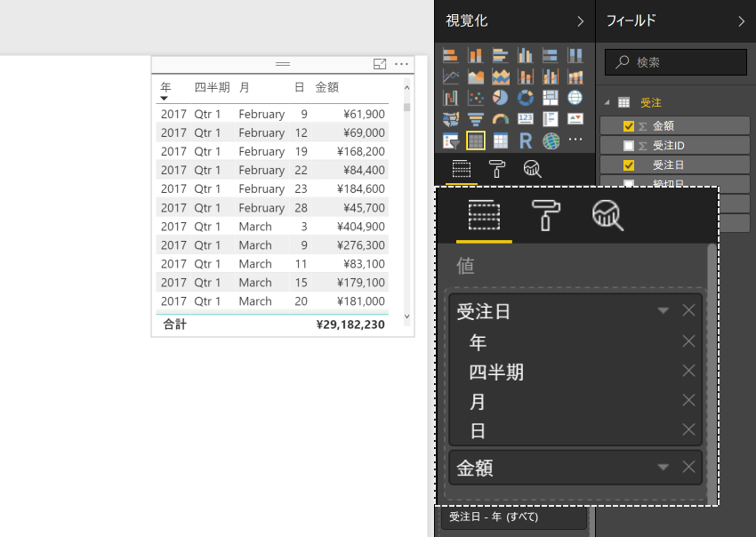Click the highlighted table visual icon
The width and height of the screenshot is (756, 537).
476,140
